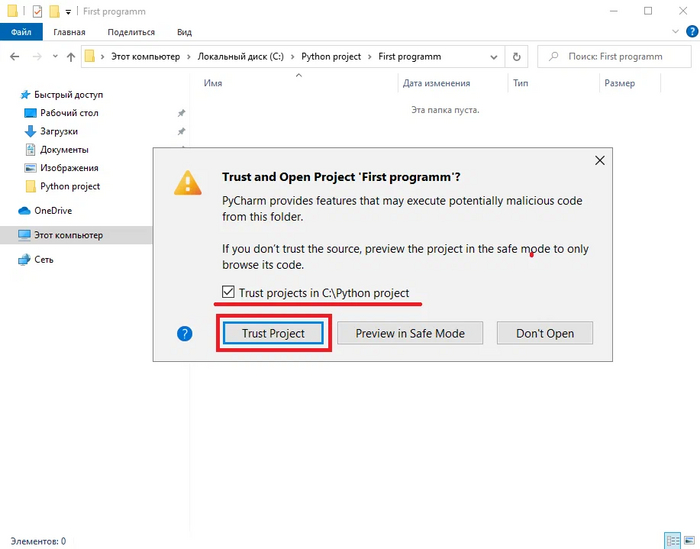This screenshot has height=549, width=700.
Task: Open the recent locations dropdown arrow
Action: tap(55, 57)
